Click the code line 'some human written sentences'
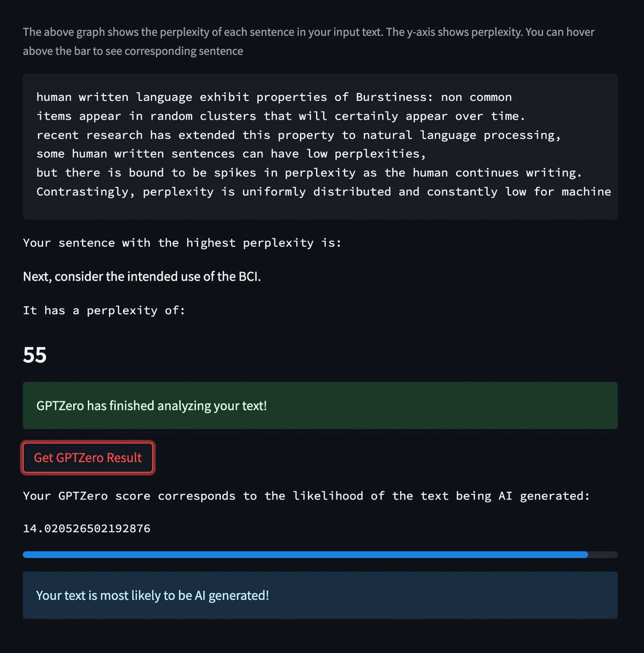Screen dimensions: 644x653 tap(231, 154)
